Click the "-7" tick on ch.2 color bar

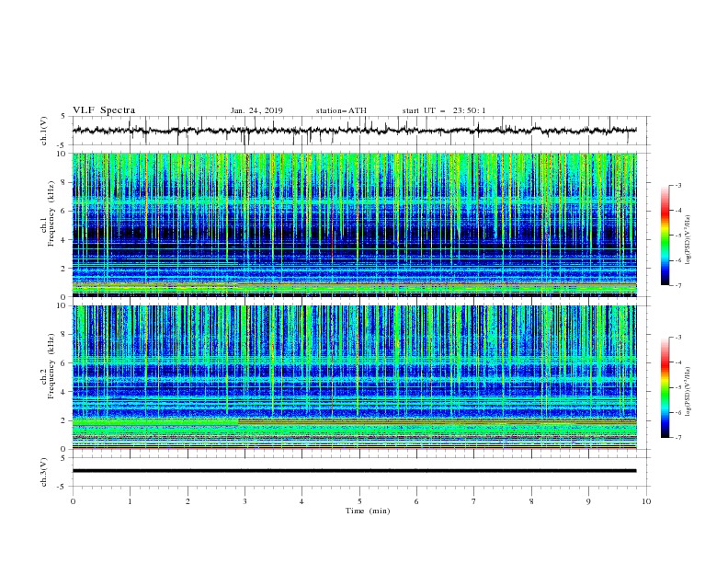pyautogui.click(x=677, y=438)
